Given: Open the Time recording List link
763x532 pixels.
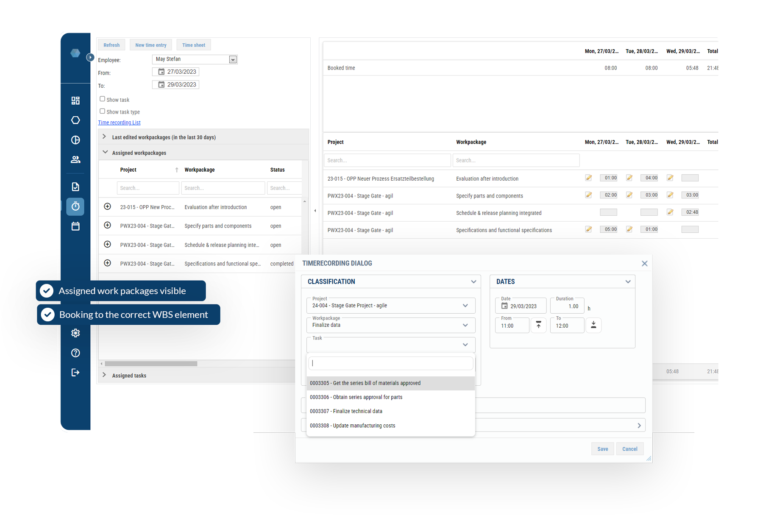Looking at the screenshot, I should pos(119,122).
